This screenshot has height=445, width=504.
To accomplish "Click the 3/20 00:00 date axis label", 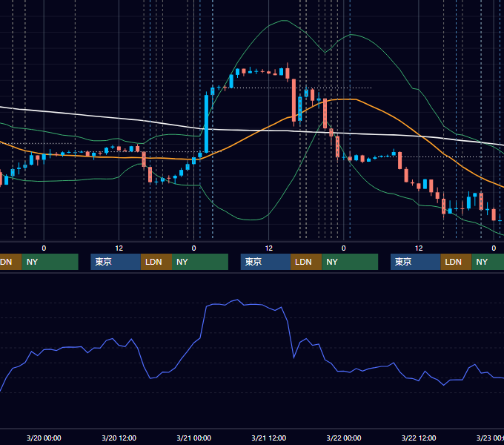I will pos(44,438).
